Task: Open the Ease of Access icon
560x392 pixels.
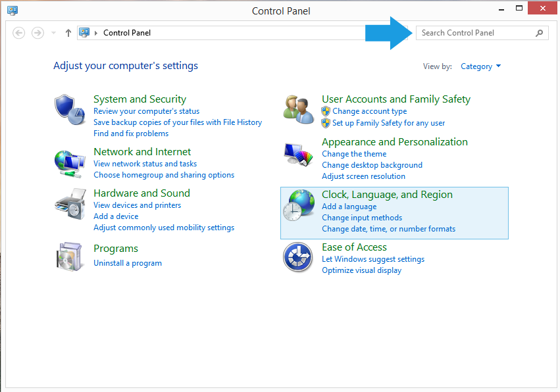Action: 298,257
